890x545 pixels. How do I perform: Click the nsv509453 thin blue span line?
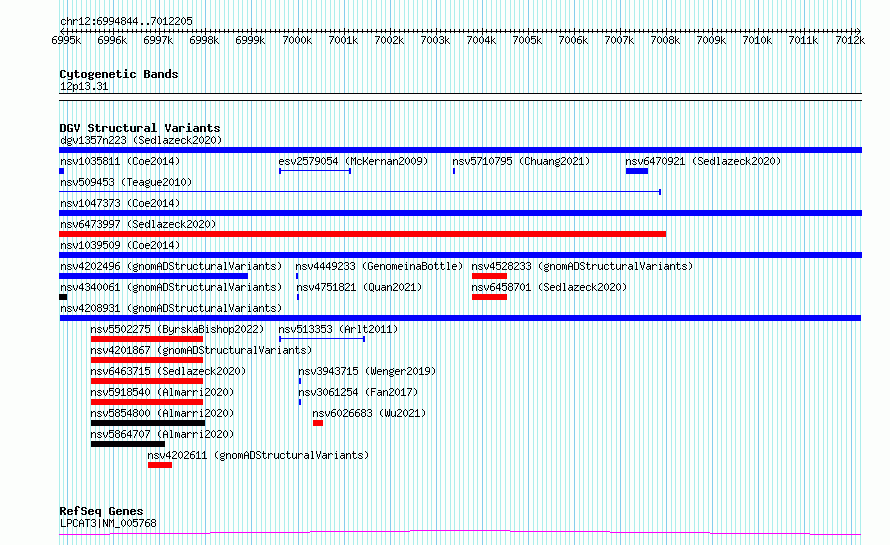(x=360, y=192)
